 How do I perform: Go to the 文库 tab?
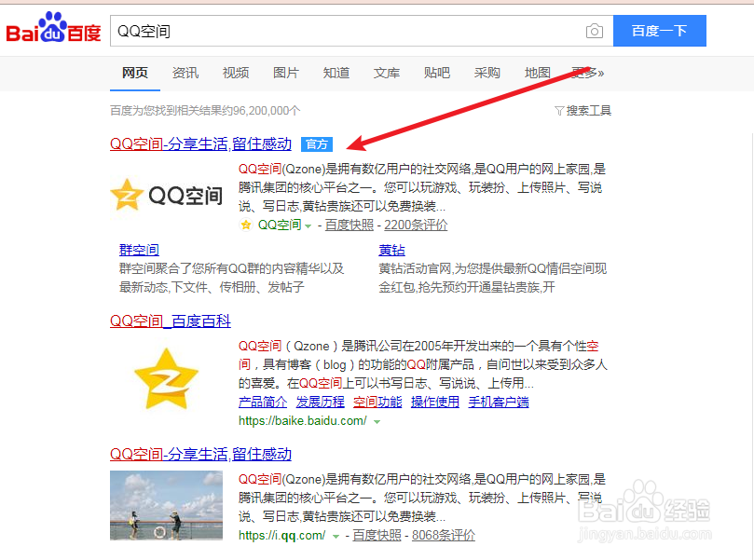point(387,73)
